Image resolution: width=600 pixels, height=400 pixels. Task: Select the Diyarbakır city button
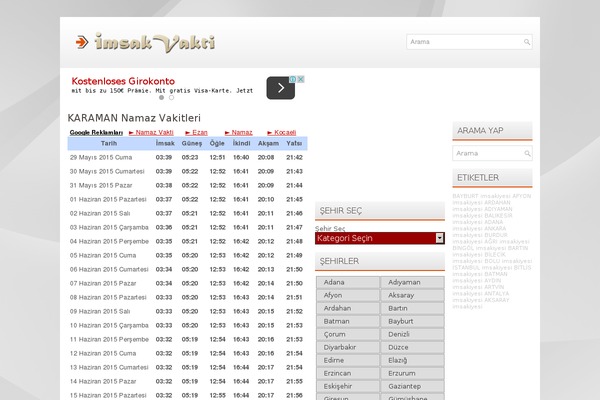click(348, 348)
